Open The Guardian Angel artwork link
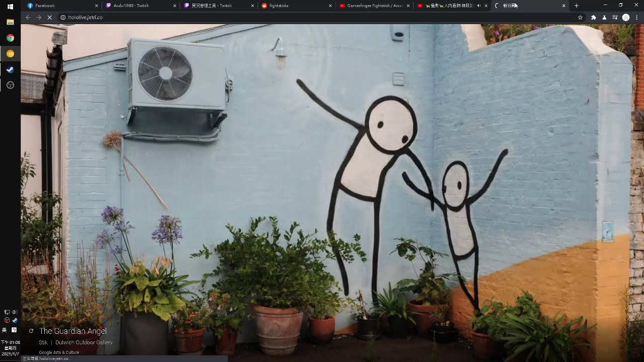Image resolution: width=644 pixels, height=362 pixels. click(x=73, y=331)
